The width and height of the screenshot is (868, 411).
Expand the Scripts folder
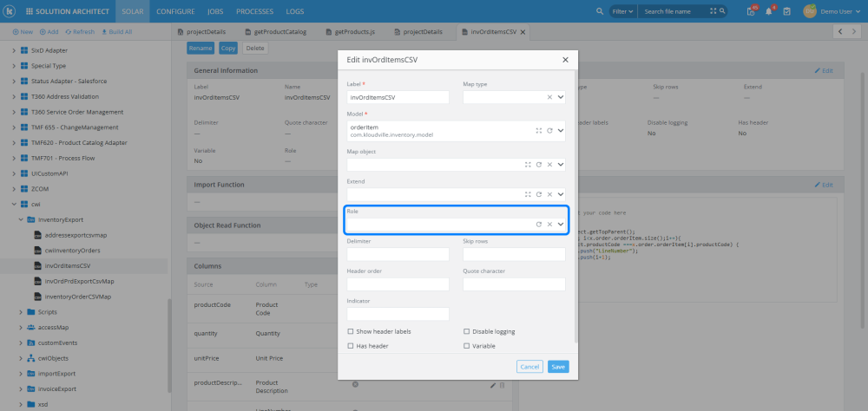pos(21,312)
